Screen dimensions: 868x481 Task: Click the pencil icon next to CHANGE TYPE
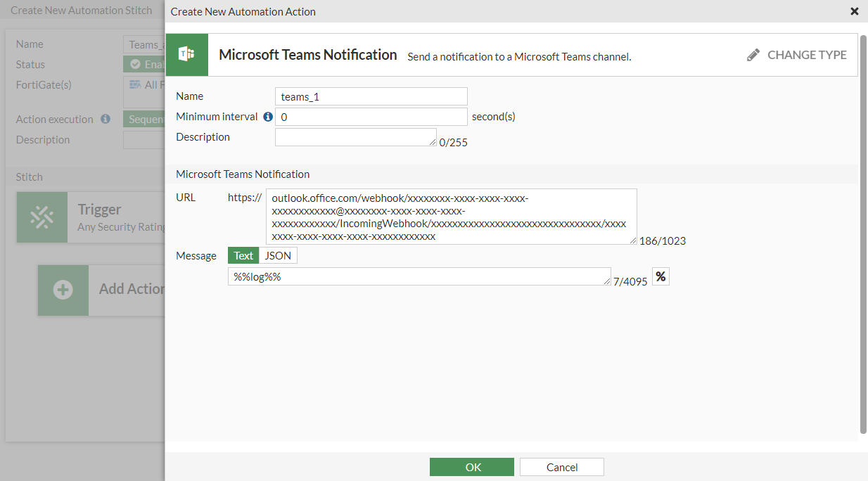click(753, 54)
